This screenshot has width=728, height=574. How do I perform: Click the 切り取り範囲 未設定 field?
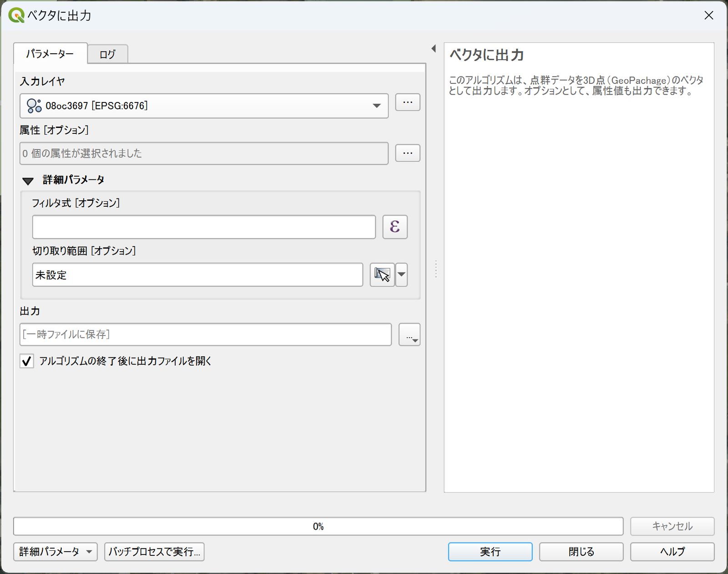[197, 274]
